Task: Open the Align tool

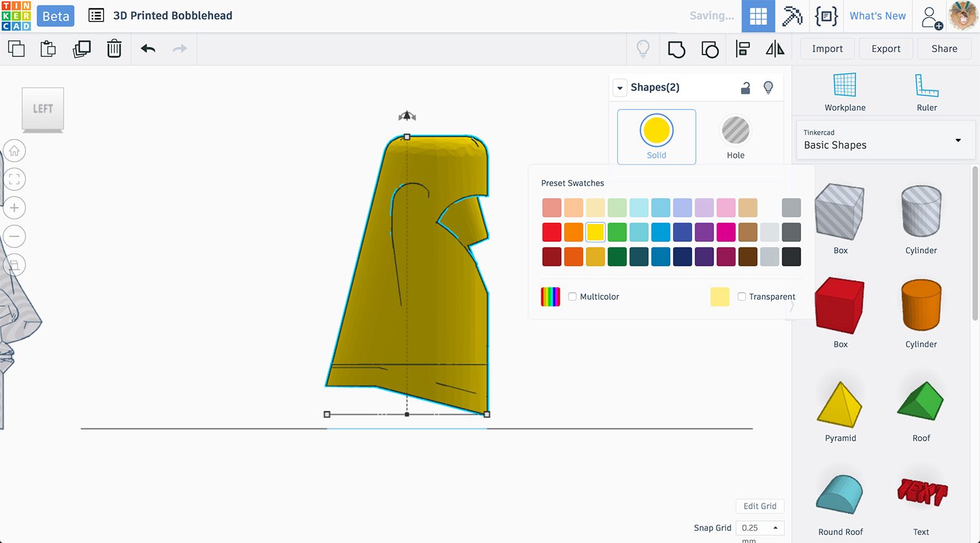Action: point(743,49)
